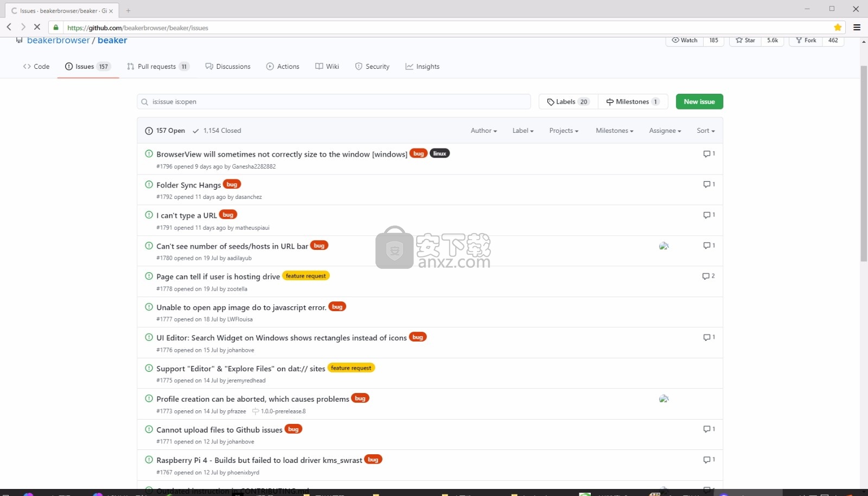Click feature request label on hosting drive issue
This screenshot has width=868, height=496.
306,276
